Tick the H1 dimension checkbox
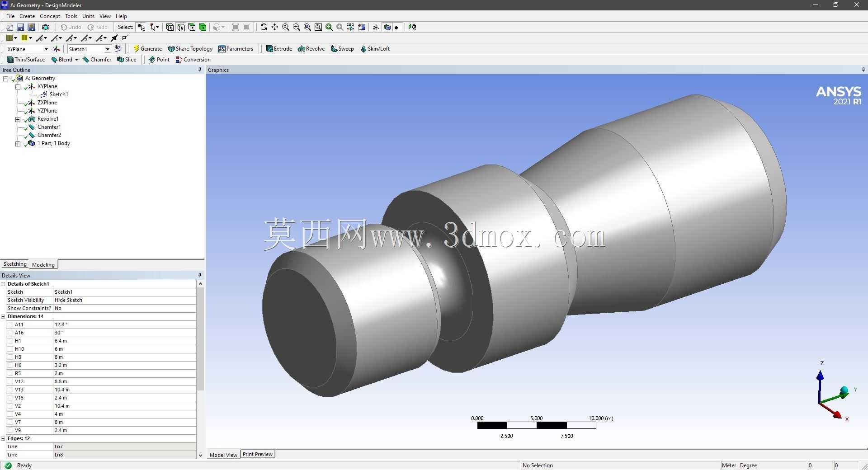Screen dimensions: 868x470 pyautogui.click(x=10, y=341)
